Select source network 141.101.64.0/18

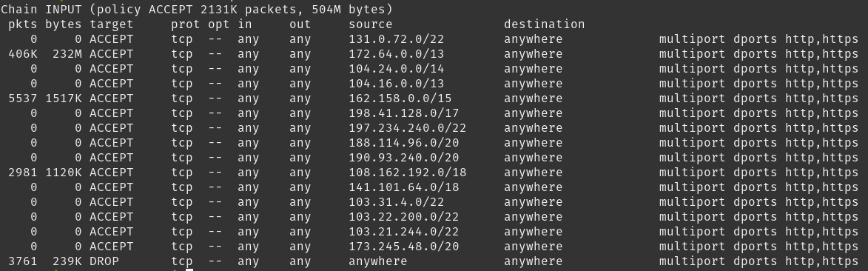point(403,187)
